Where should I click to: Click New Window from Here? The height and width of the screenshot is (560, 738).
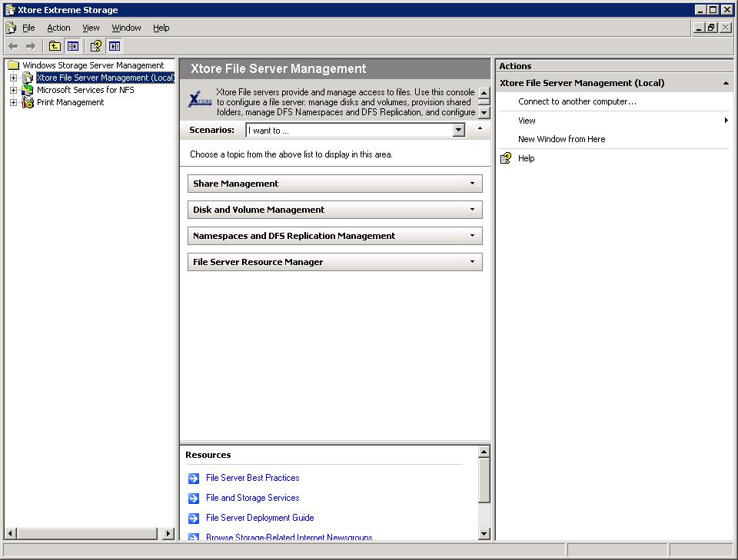click(x=561, y=139)
